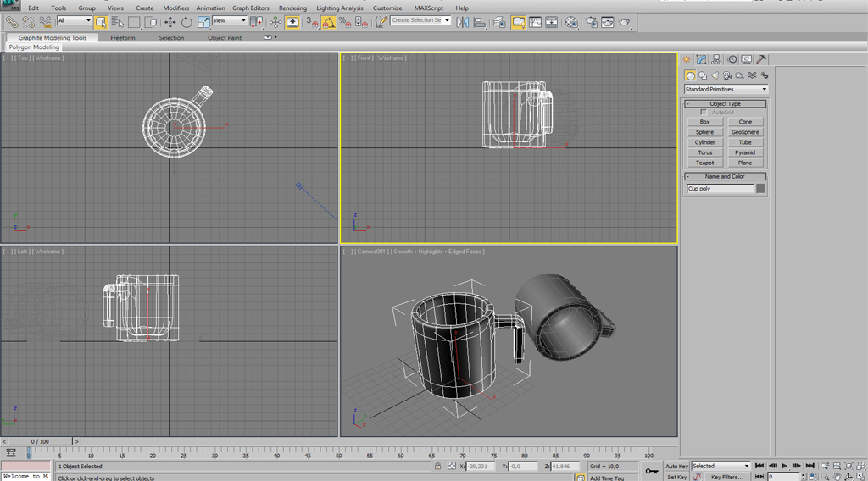Select the Move transform tool
This screenshot has height=481, width=868.
(170, 21)
